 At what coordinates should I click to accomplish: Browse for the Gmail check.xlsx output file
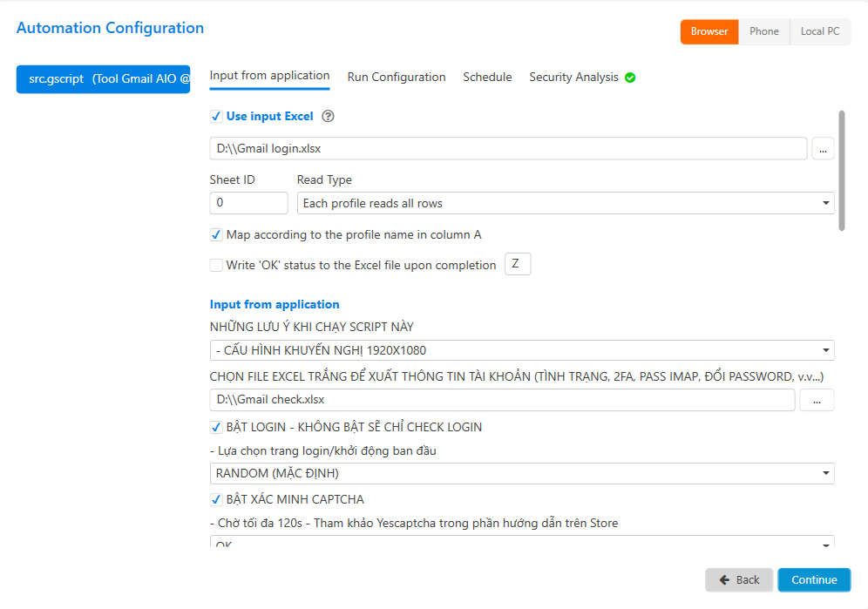coord(816,400)
